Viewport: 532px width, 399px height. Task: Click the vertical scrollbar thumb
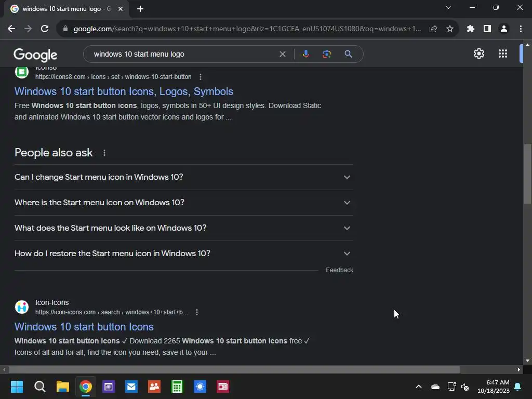[x=527, y=174]
